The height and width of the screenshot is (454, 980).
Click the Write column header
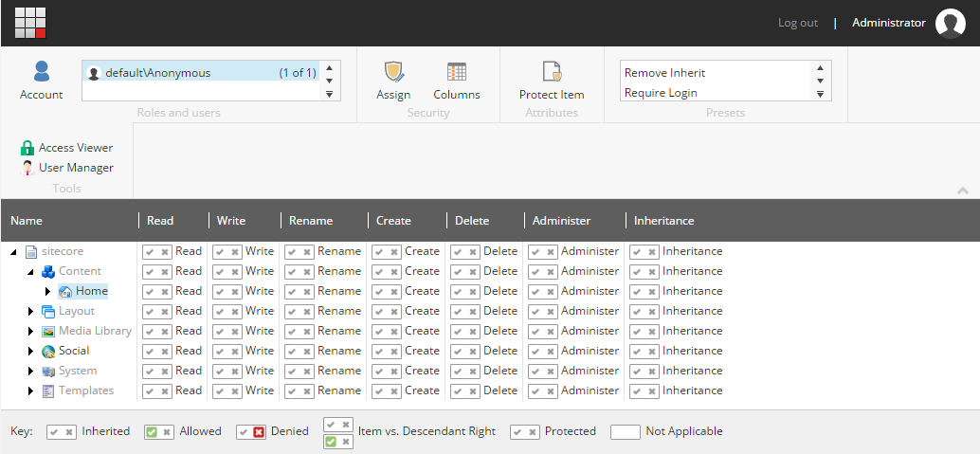coord(231,221)
